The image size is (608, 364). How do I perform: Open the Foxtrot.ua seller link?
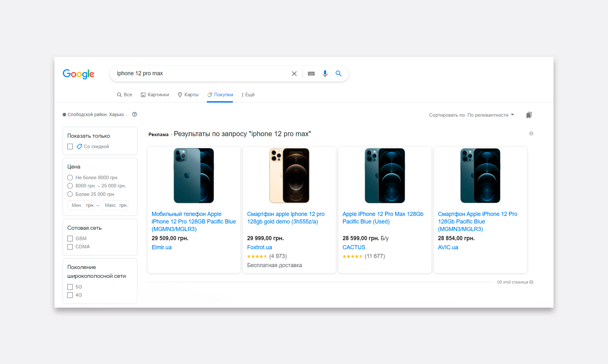[259, 247]
